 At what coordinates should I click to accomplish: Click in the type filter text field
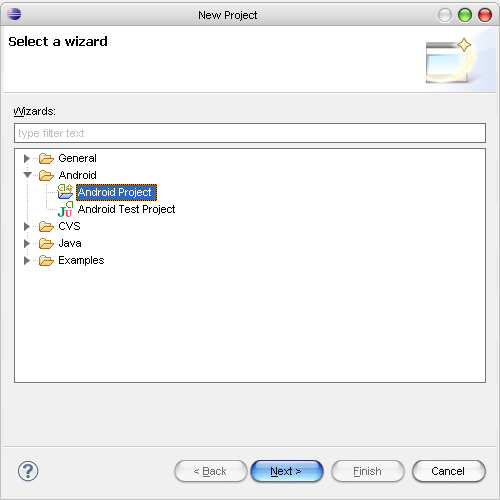tap(250, 133)
